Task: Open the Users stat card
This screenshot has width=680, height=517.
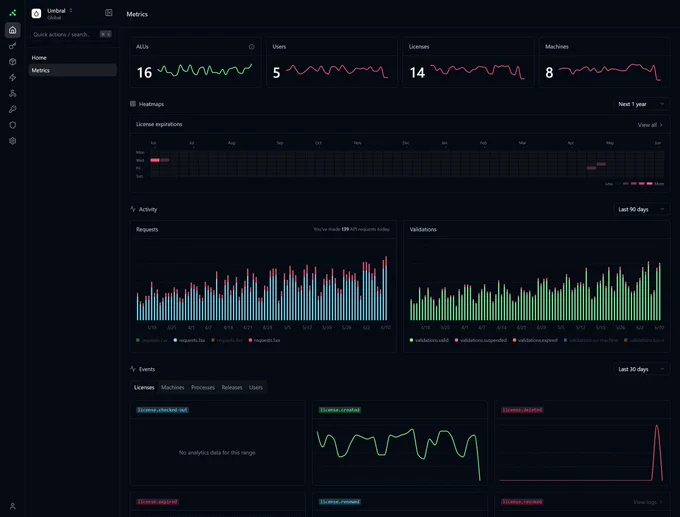Action: [332, 62]
